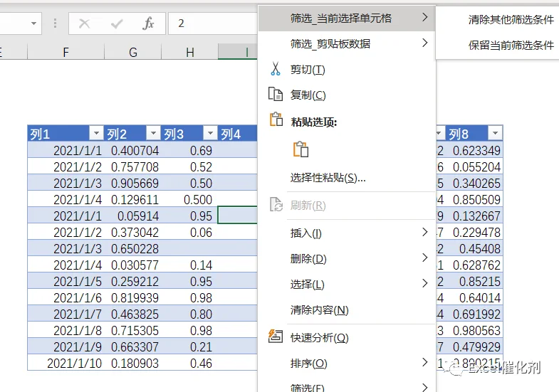Select cell with value 0.980563 in 列8
The height and width of the screenshot is (392, 559).
point(474,330)
